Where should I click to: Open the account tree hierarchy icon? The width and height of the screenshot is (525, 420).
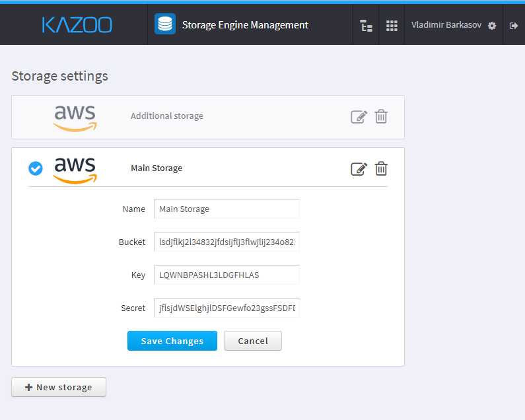pyautogui.click(x=366, y=26)
